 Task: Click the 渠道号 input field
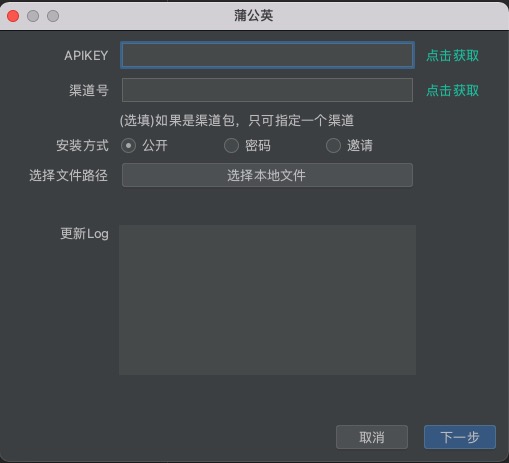(x=267, y=90)
